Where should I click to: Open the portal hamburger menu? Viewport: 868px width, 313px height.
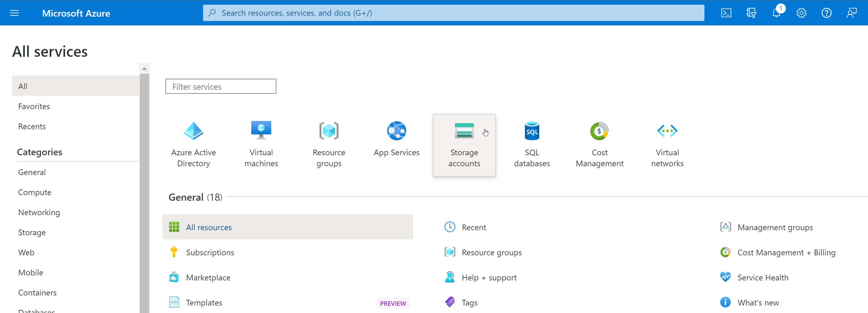[14, 13]
